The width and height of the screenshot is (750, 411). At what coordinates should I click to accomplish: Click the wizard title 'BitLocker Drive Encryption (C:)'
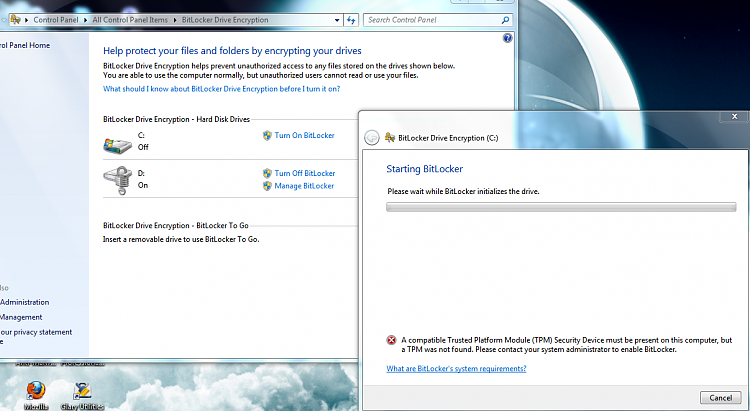pyautogui.click(x=448, y=138)
